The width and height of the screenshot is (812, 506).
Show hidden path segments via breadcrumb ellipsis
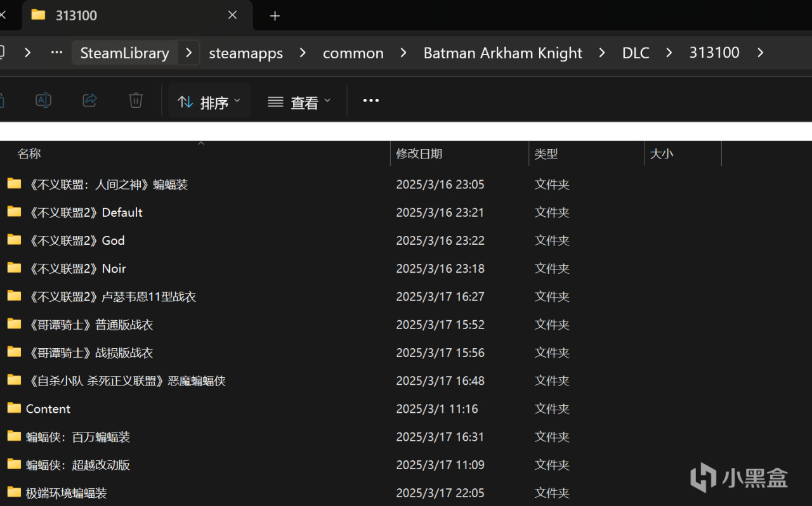[56, 53]
